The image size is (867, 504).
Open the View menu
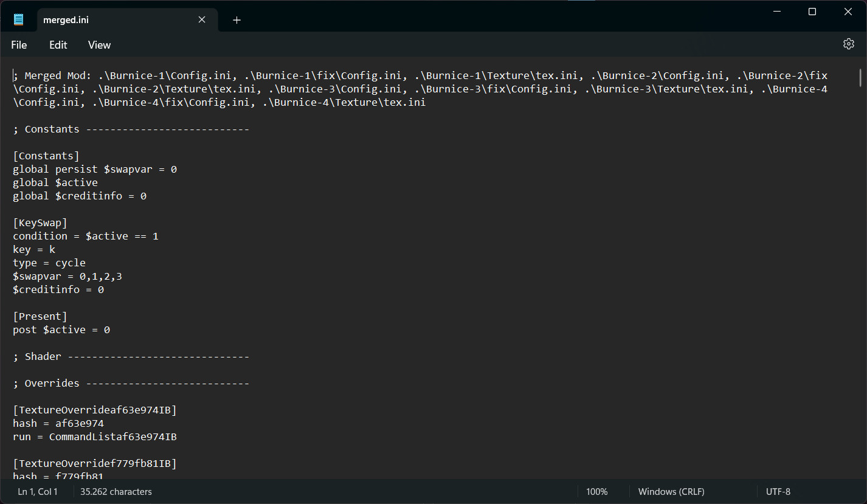tap(98, 44)
